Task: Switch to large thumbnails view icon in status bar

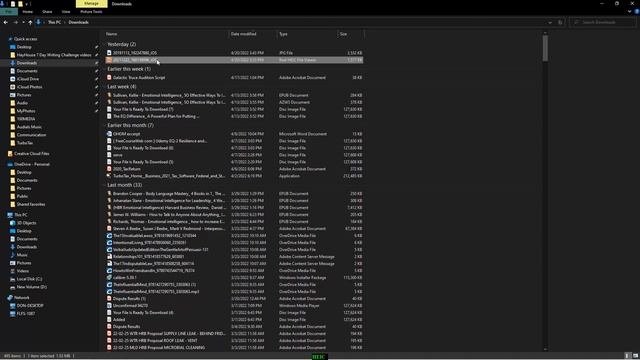Action: tap(635, 356)
